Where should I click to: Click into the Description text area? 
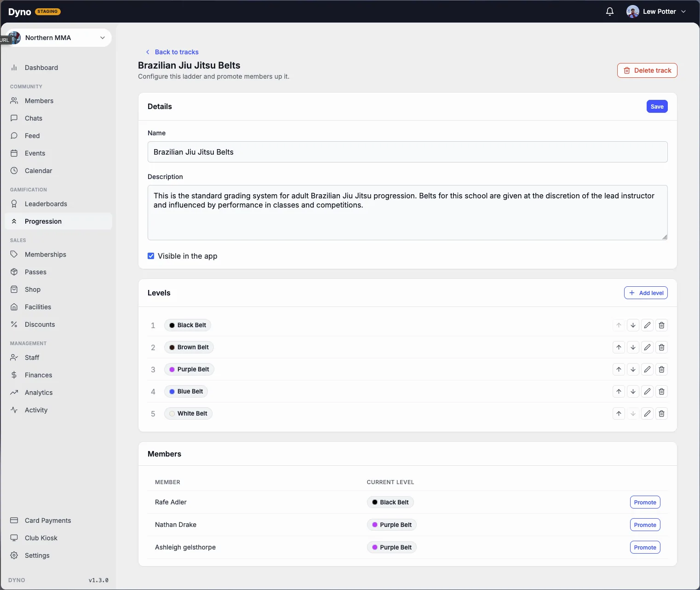407,213
